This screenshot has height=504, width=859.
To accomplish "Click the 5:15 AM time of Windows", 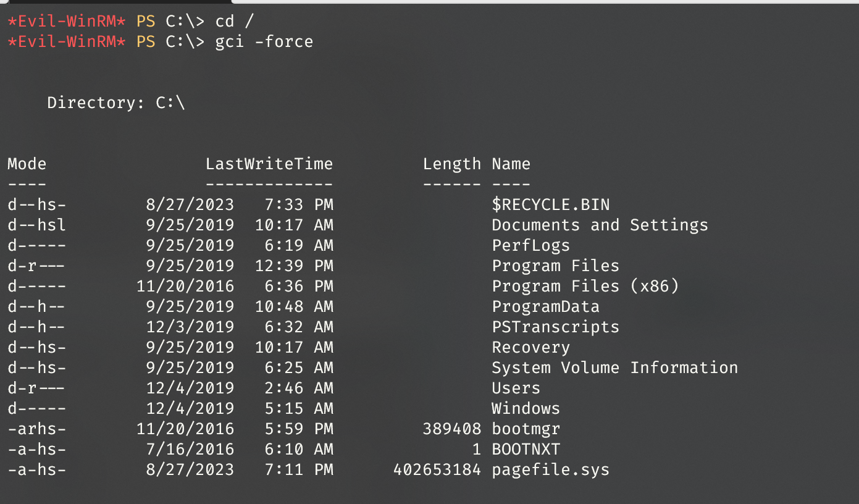I will (x=299, y=408).
